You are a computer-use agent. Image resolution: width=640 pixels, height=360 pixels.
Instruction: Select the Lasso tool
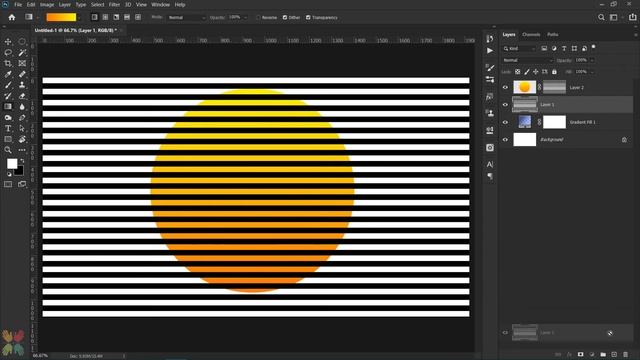point(8,53)
